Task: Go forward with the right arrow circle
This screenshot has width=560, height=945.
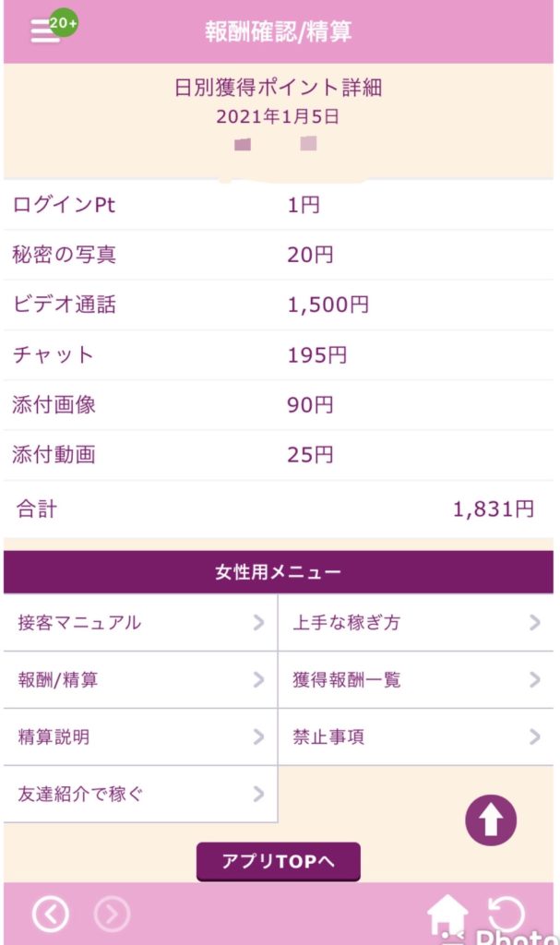Action: tap(112, 914)
